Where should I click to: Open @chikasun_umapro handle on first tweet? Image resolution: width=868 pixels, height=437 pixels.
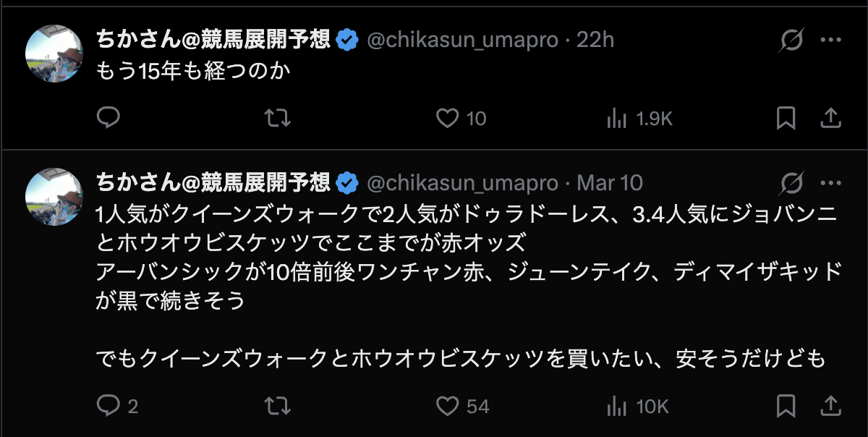click(463, 40)
